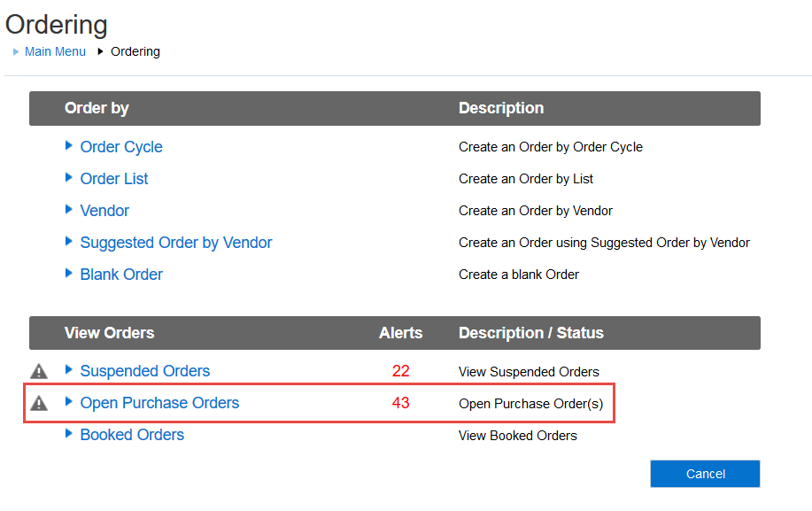Open the Order Cycle link
The height and width of the screenshot is (511, 812).
tap(121, 147)
